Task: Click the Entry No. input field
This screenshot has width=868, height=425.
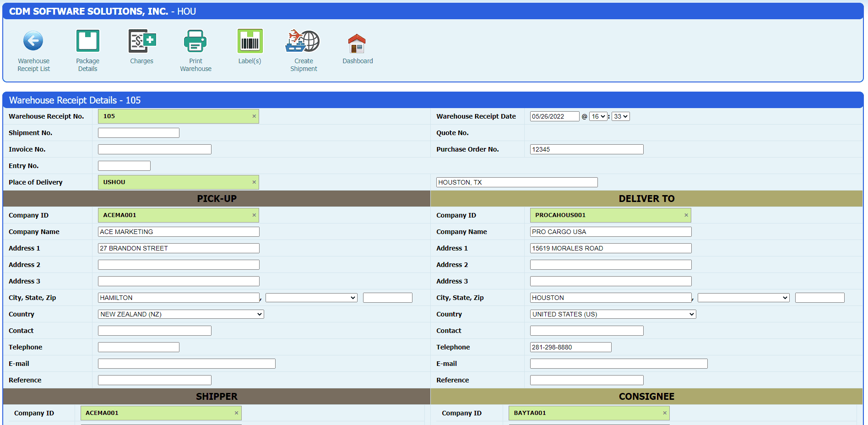Action: tap(124, 166)
